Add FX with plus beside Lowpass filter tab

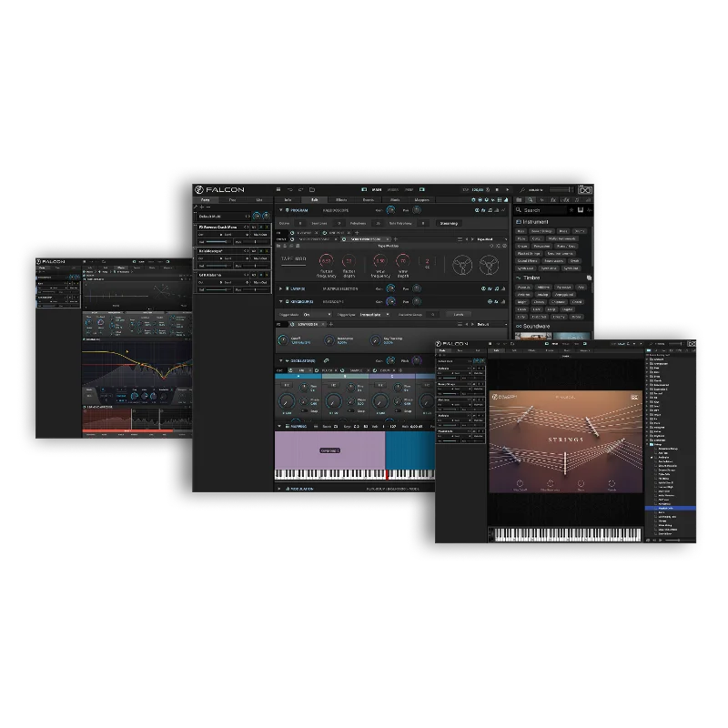[331, 324]
